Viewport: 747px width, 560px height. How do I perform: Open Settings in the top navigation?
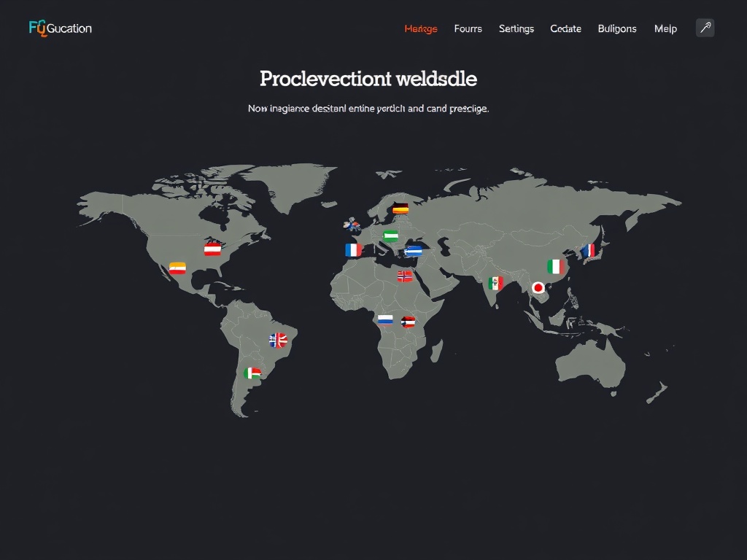[516, 29]
